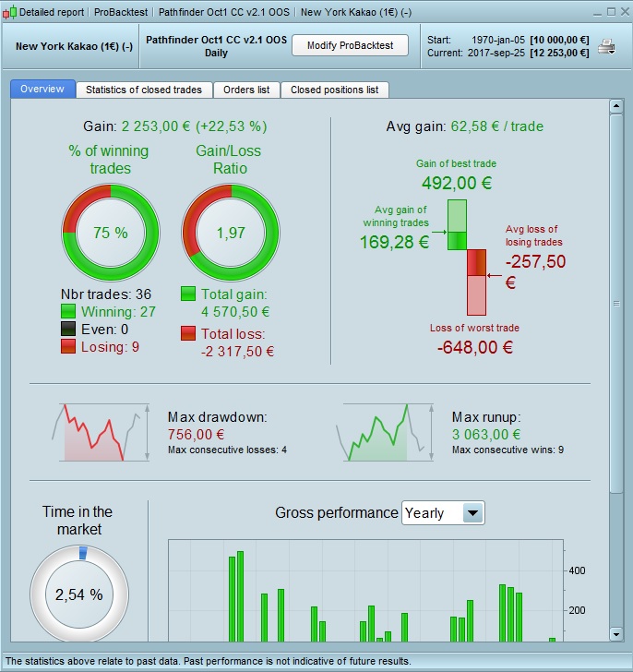
Task: Click the Modify ProBacktest button
Action: pos(350,45)
